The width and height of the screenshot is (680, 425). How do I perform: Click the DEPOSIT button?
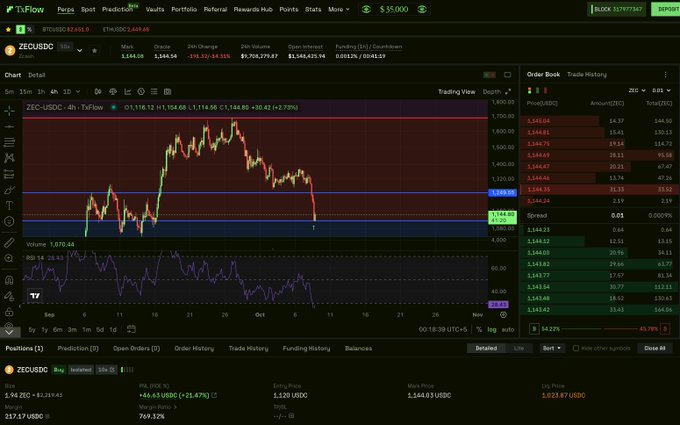666,9
